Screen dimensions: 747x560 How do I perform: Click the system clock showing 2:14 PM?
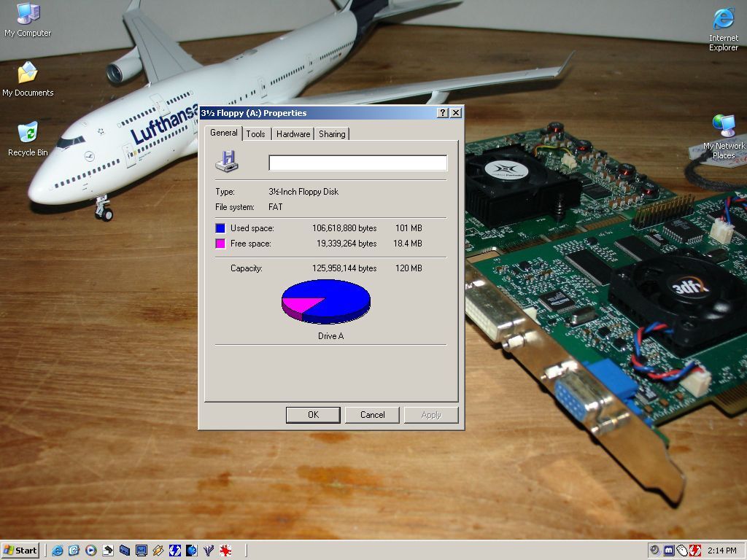tap(721, 551)
